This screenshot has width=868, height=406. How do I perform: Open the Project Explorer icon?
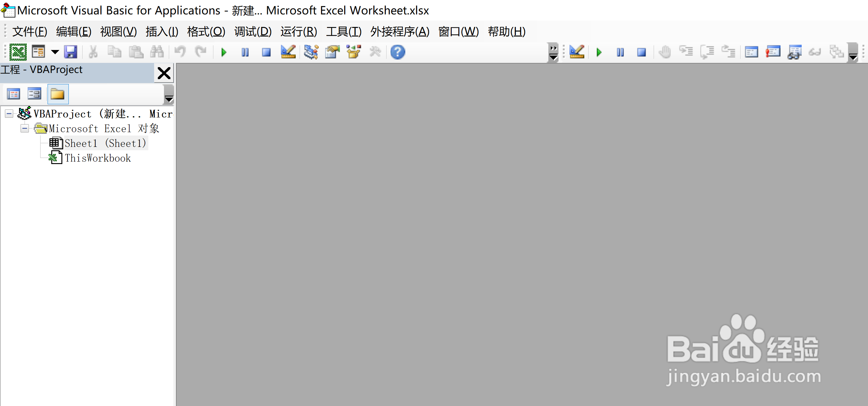pos(311,52)
